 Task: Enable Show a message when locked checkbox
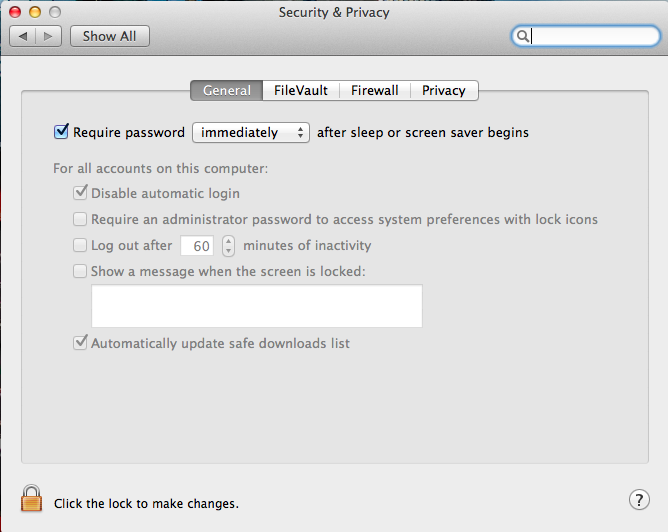pos(80,271)
